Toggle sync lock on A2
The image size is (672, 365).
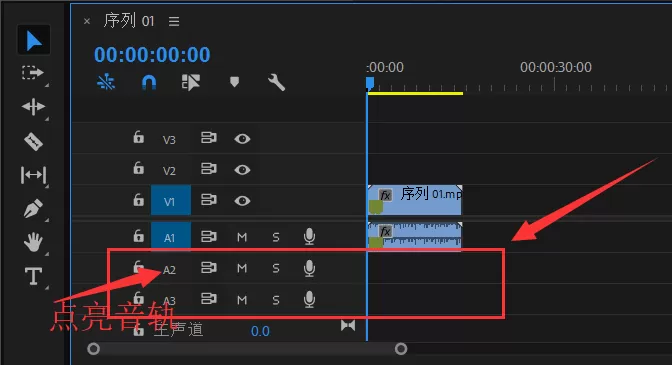(209, 268)
